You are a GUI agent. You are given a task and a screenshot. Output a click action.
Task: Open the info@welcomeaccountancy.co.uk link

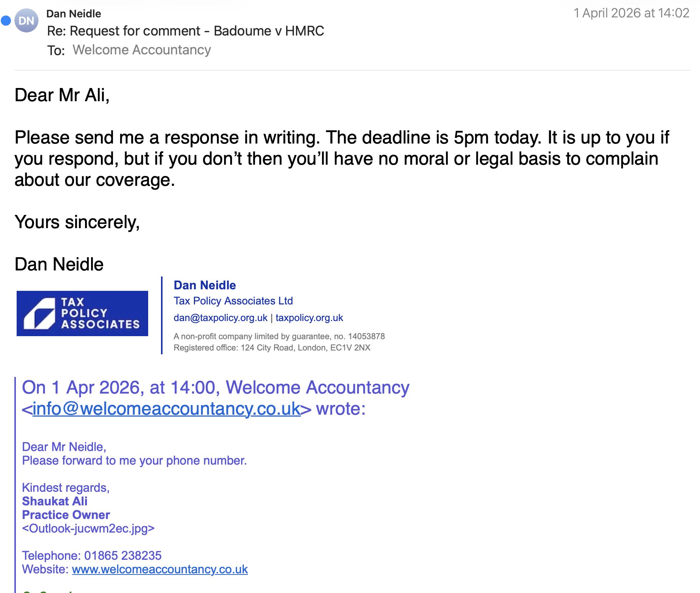point(166,408)
